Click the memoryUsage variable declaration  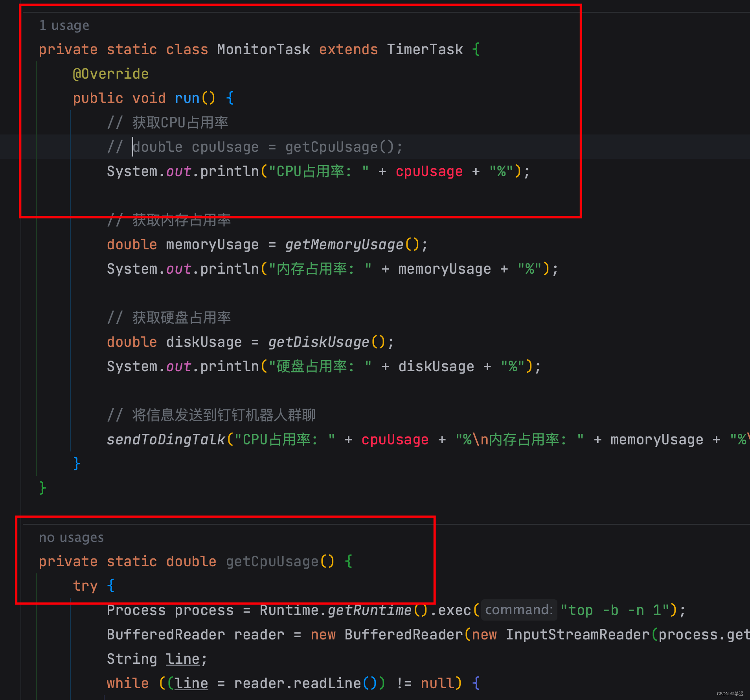tap(212, 245)
